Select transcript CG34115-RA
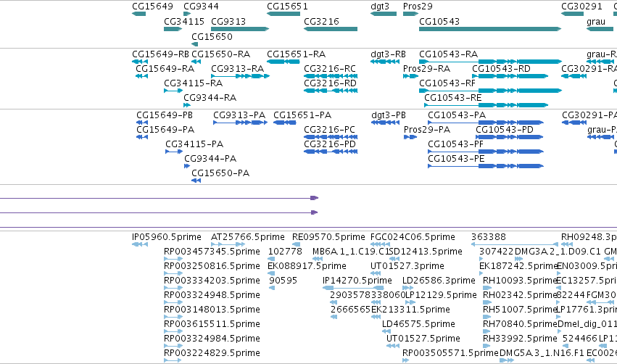 (x=173, y=91)
